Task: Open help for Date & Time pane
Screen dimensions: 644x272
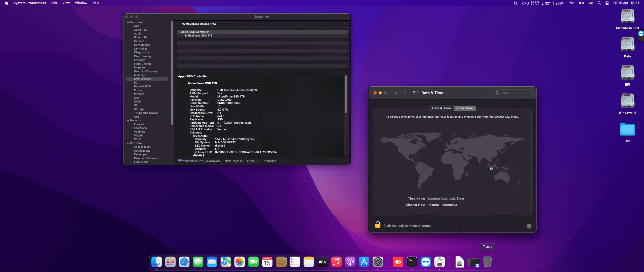Action: click(529, 226)
